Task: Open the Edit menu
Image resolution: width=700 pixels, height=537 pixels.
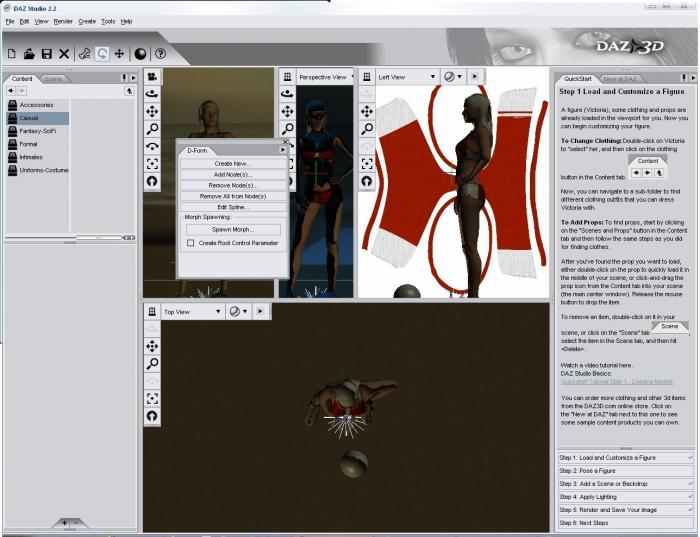Action: (24, 21)
